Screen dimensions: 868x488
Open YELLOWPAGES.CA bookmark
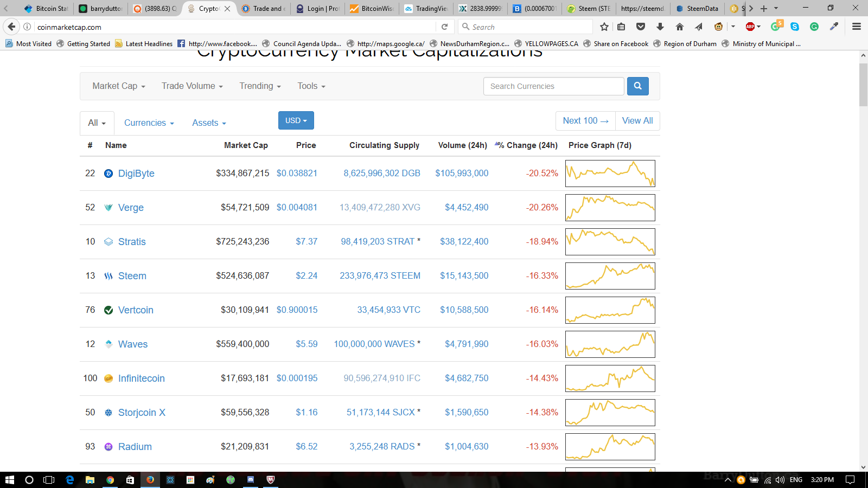[546, 43]
